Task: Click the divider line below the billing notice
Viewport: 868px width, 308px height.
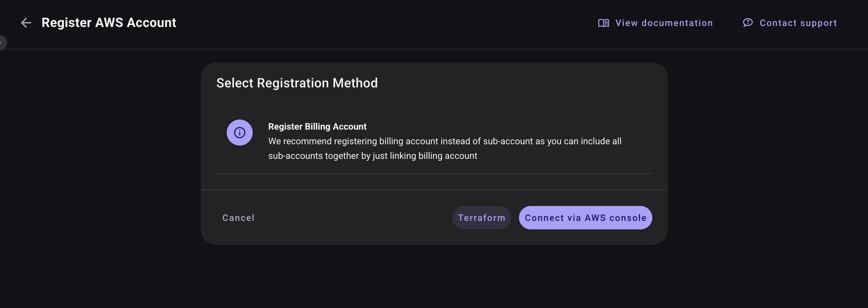Action: coord(434,174)
